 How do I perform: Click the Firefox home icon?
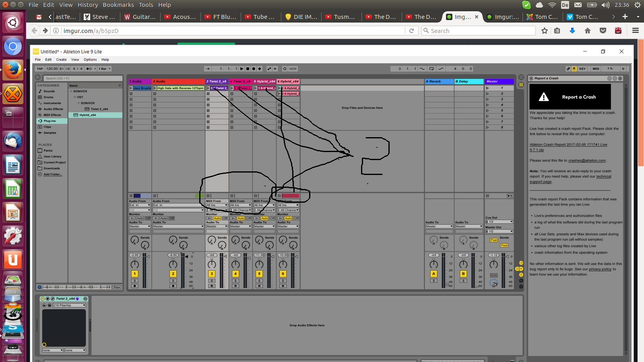588,31
